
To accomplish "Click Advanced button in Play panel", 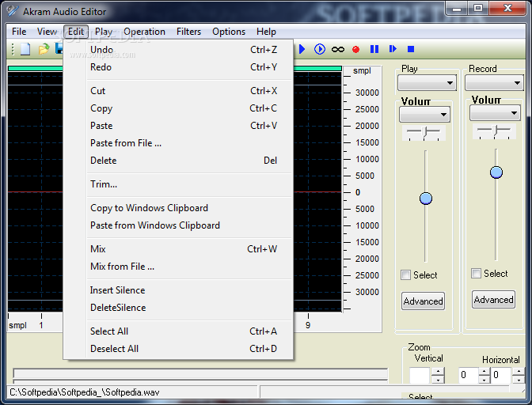I will pyautogui.click(x=423, y=301).
